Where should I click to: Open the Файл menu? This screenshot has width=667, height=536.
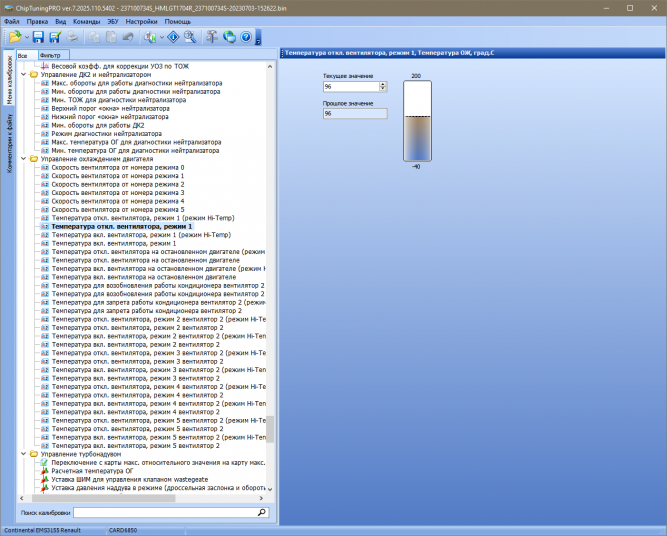point(11,21)
